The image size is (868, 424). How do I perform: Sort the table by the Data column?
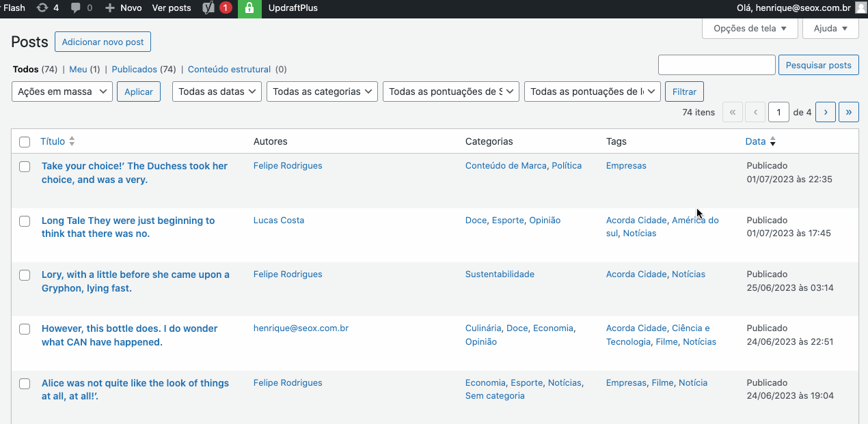[x=755, y=141]
